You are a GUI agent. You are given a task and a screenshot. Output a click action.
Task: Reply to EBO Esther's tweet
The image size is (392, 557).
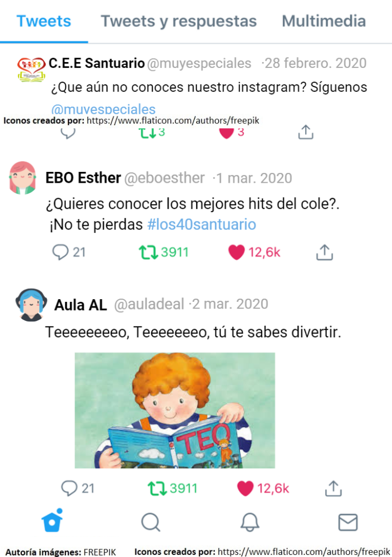point(60,252)
